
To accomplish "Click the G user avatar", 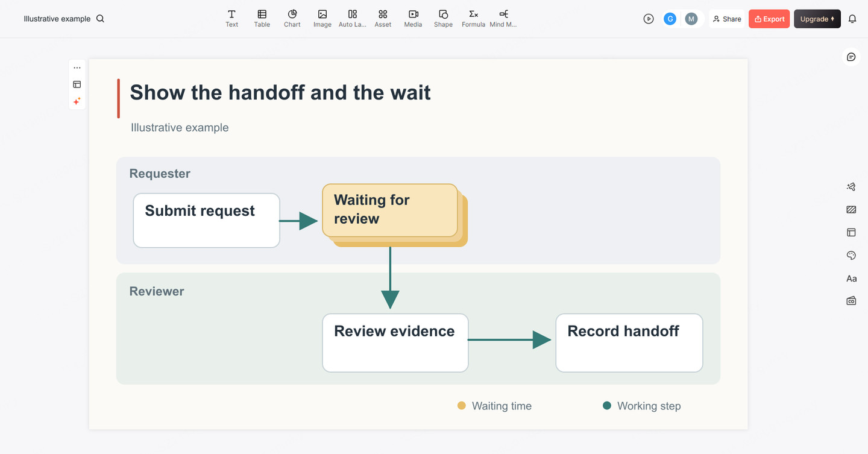I will coord(670,19).
